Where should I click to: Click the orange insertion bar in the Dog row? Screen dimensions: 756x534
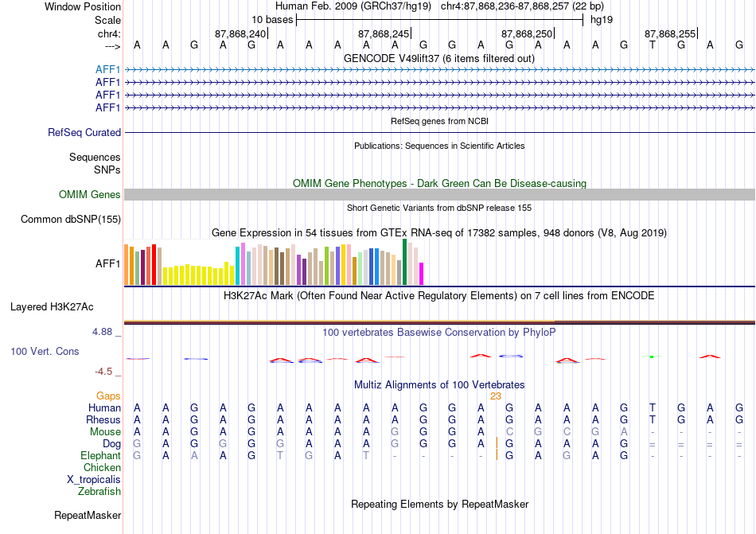click(x=497, y=443)
